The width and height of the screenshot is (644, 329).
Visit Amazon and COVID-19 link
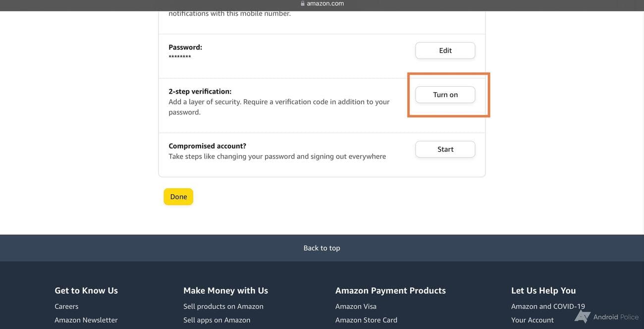coord(548,306)
